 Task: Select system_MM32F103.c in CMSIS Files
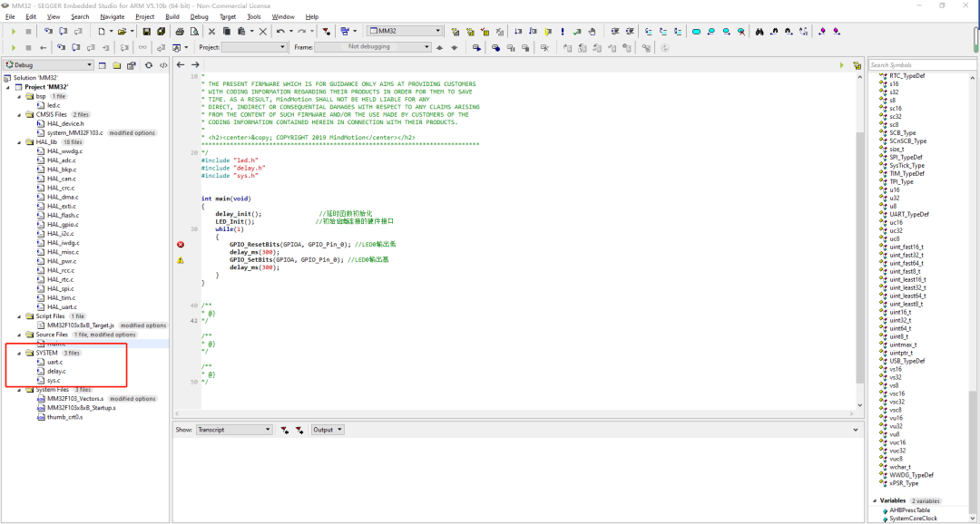point(75,133)
